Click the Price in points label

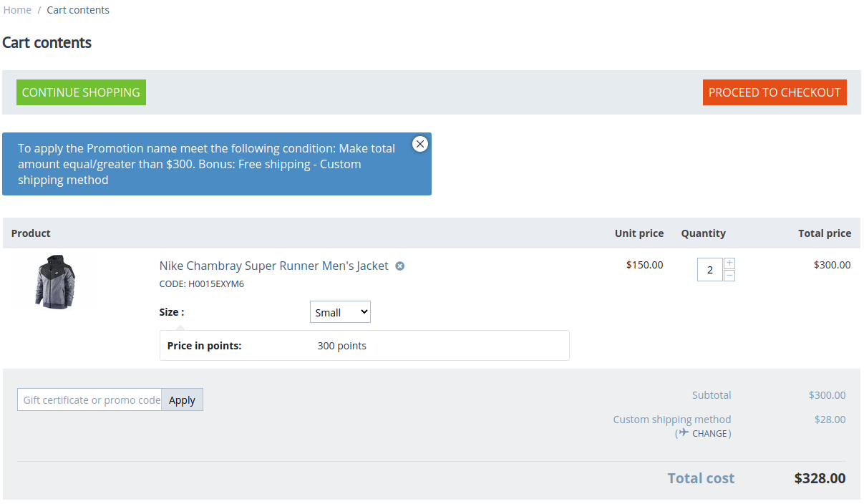point(205,346)
